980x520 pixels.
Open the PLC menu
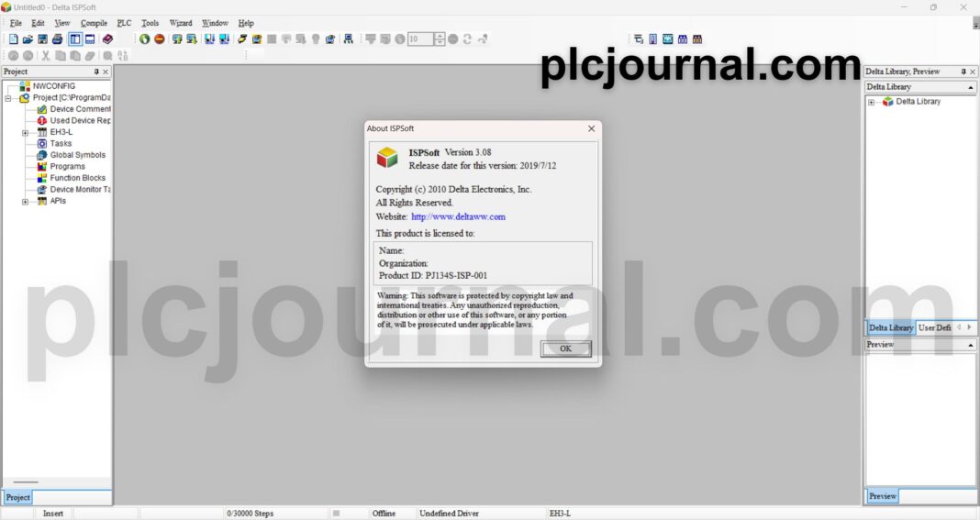125,23
